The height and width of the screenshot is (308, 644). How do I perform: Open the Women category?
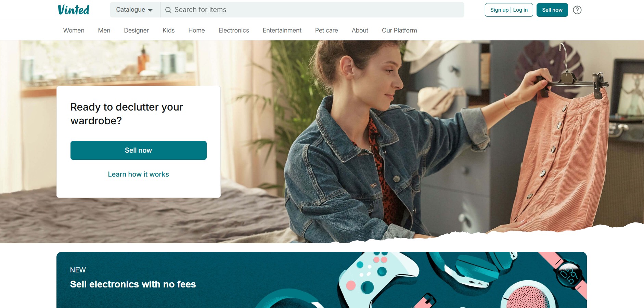(74, 30)
